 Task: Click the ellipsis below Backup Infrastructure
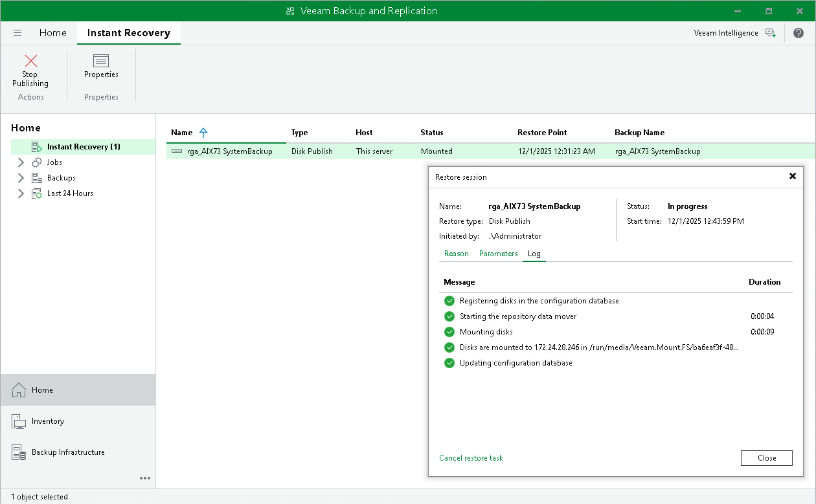(x=145, y=478)
